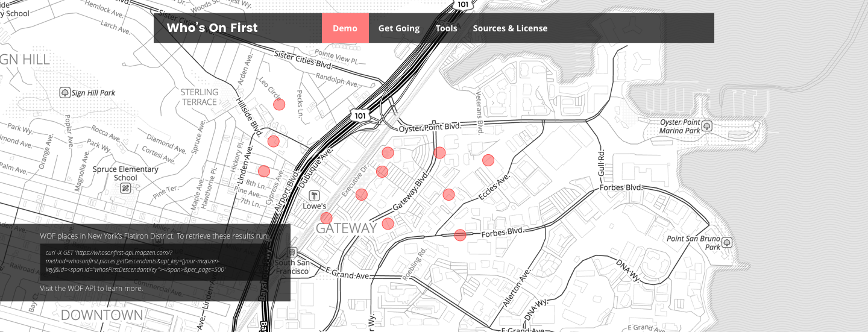Select the red marker beside Linden Ave

264,171
